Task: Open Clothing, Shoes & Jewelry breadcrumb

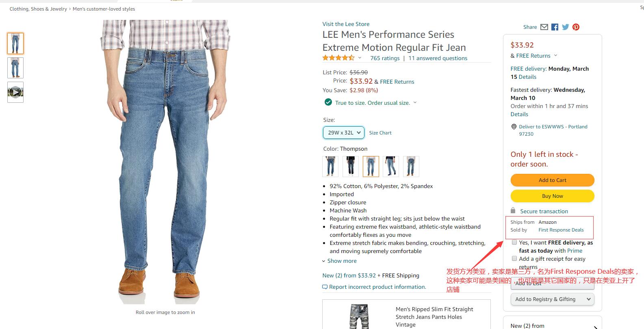Action: (38, 9)
